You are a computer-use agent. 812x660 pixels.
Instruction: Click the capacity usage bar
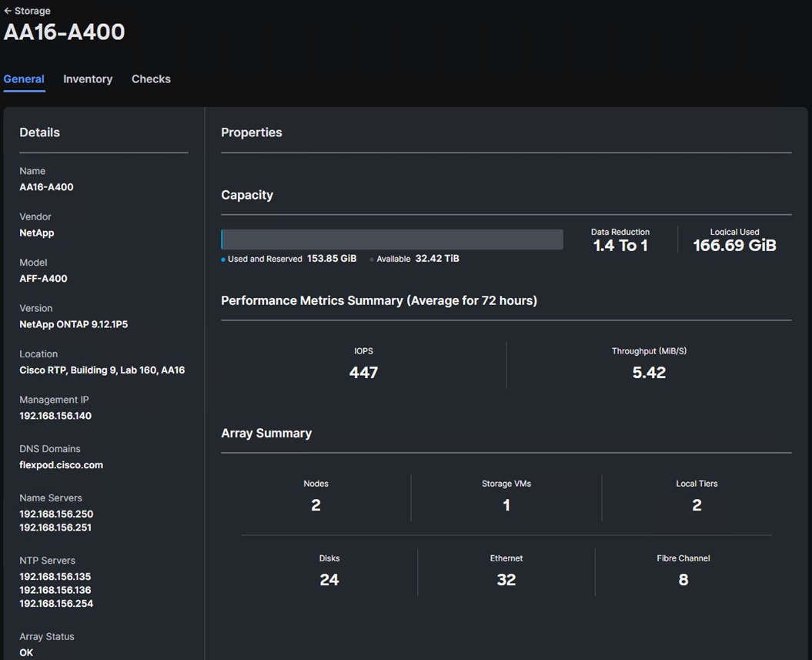(x=392, y=240)
